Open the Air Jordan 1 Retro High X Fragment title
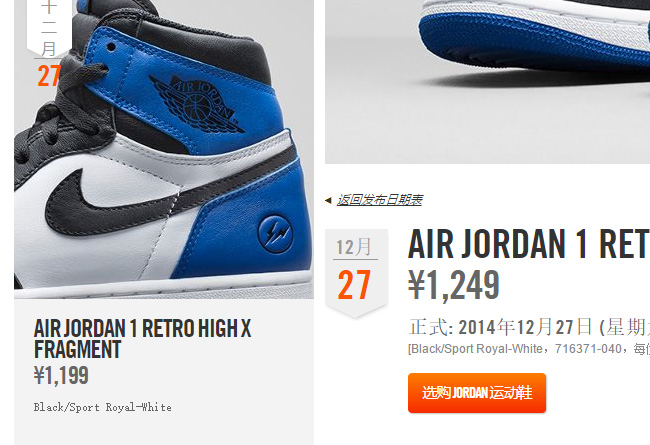The height and width of the screenshot is (445, 650). (x=143, y=338)
